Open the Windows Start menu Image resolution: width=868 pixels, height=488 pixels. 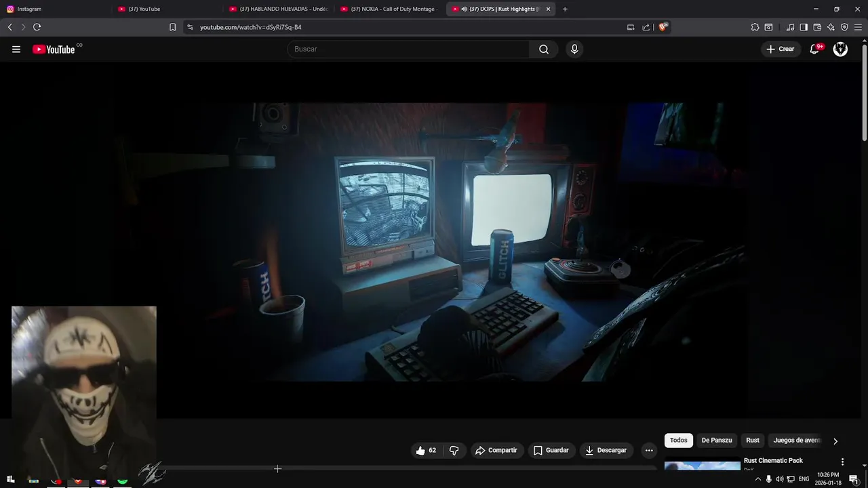tap(10, 479)
